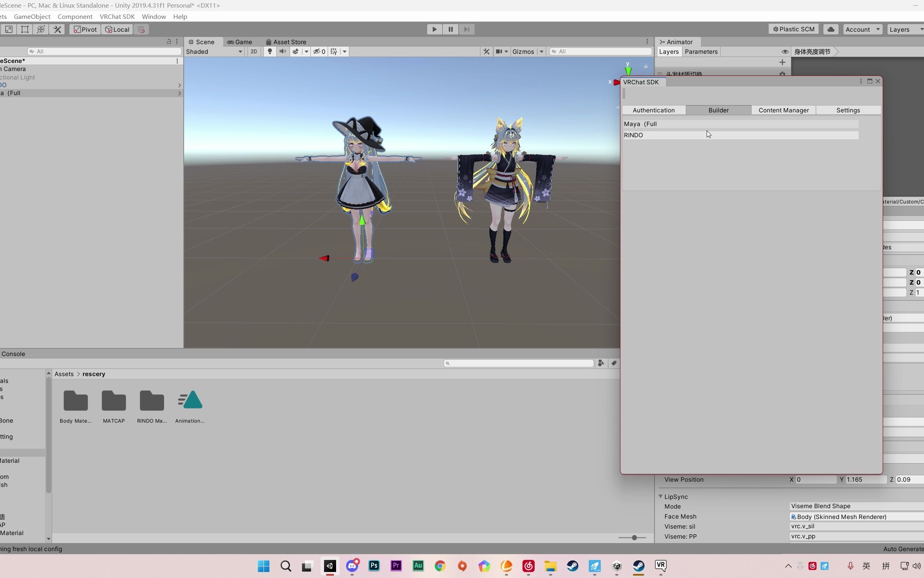Open the Window menu
The width and height of the screenshot is (924, 578).
(154, 16)
